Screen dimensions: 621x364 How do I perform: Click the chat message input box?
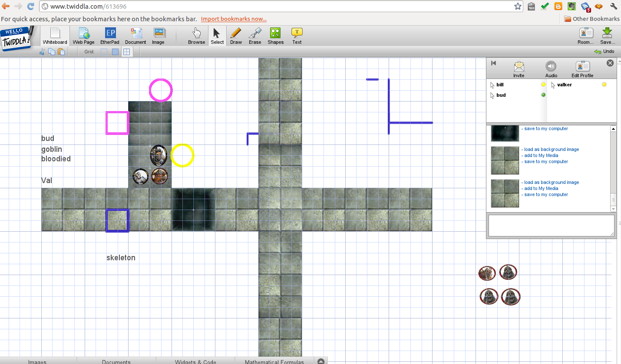[x=551, y=226]
